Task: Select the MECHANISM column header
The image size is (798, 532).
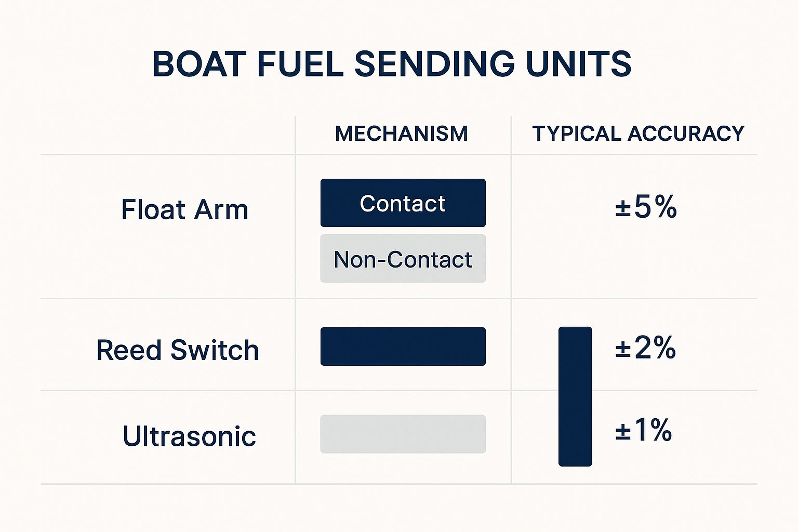Action: (401, 134)
